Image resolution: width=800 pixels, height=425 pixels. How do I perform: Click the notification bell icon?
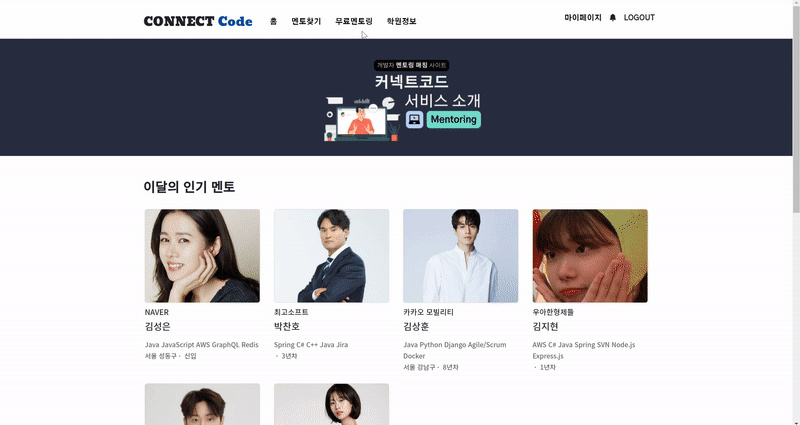(x=613, y=17)
